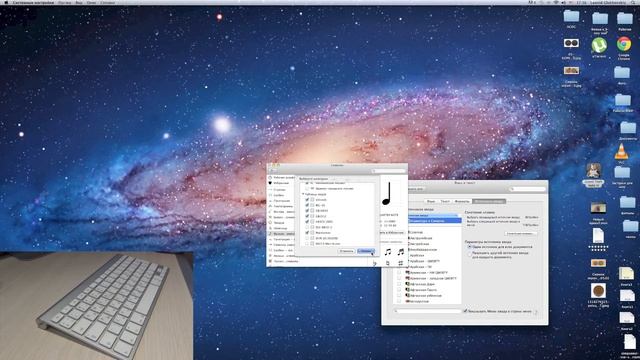
Task: Open the VLC cone icon on the desktop
Action: tap(621, 151)
